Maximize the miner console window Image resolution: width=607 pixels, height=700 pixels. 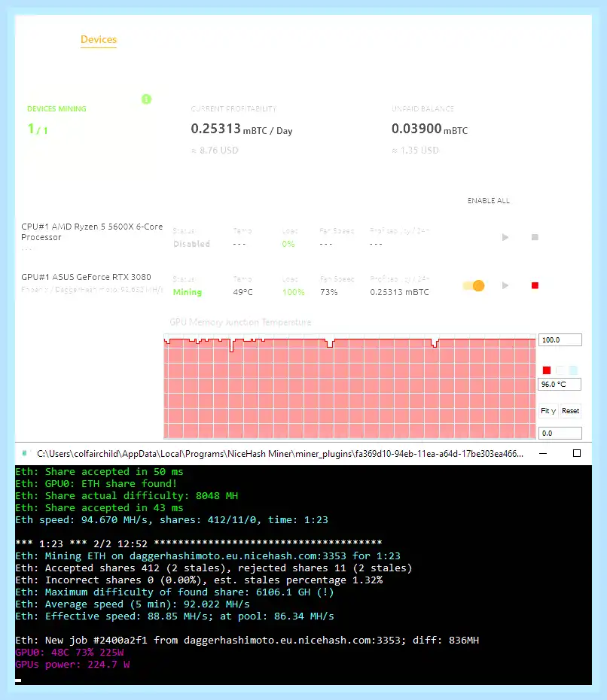coord(577,454)
